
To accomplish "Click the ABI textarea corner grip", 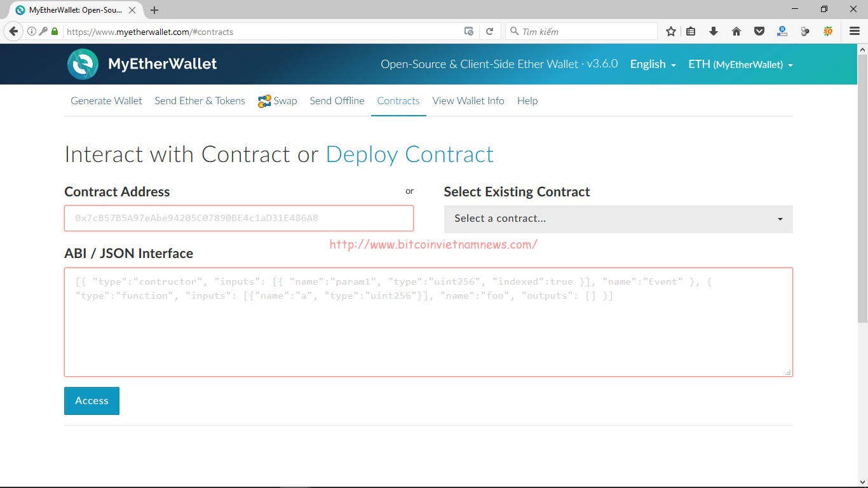I will pos(788,372).
